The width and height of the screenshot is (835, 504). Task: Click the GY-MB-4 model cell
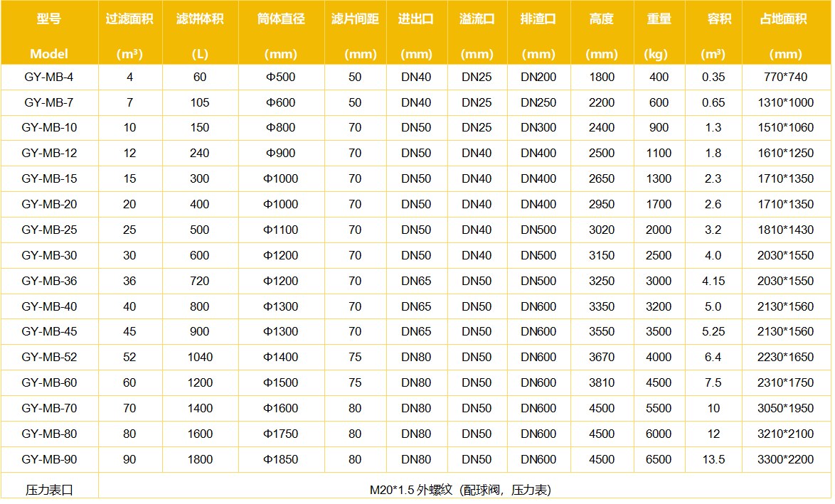[x=49, y=77]
